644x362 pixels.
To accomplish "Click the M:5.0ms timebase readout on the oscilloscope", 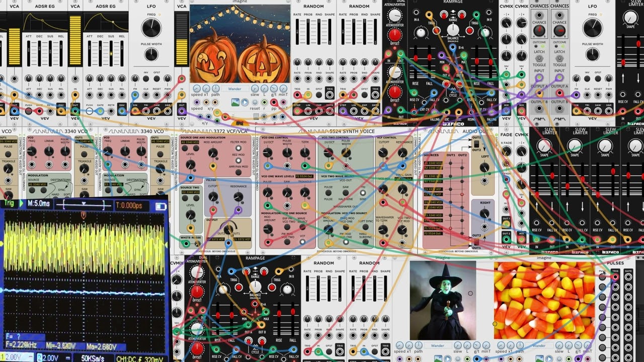I will click(x=39, y=204).
